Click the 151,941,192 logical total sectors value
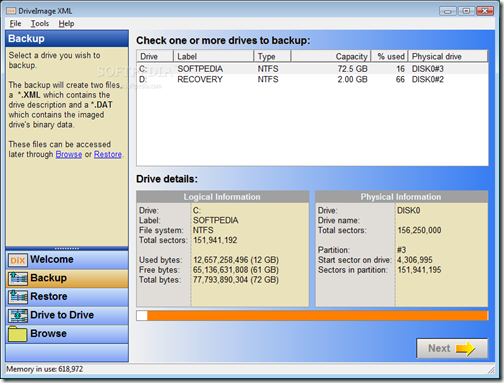Image resolution: width=504 pixels, height=383 pixels. click(x=215, y=240)
